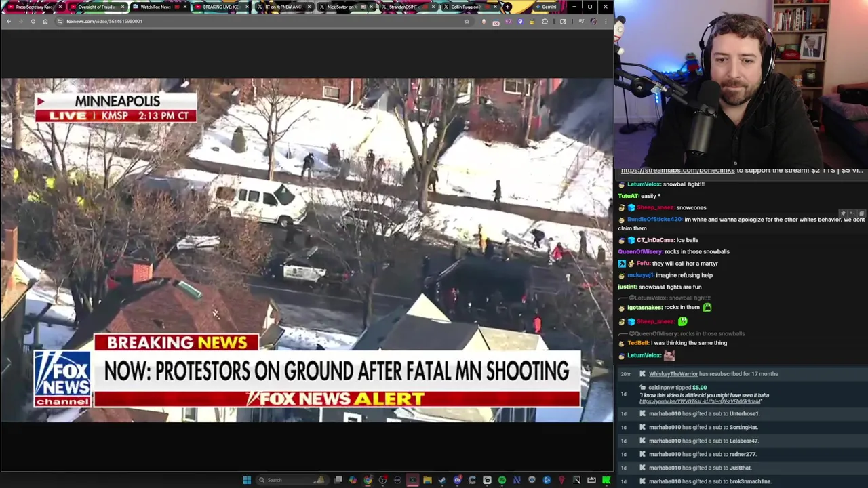Open the RT on X tab
The height and width of the screenshot is (488, 868).
(x=282, y=7)
